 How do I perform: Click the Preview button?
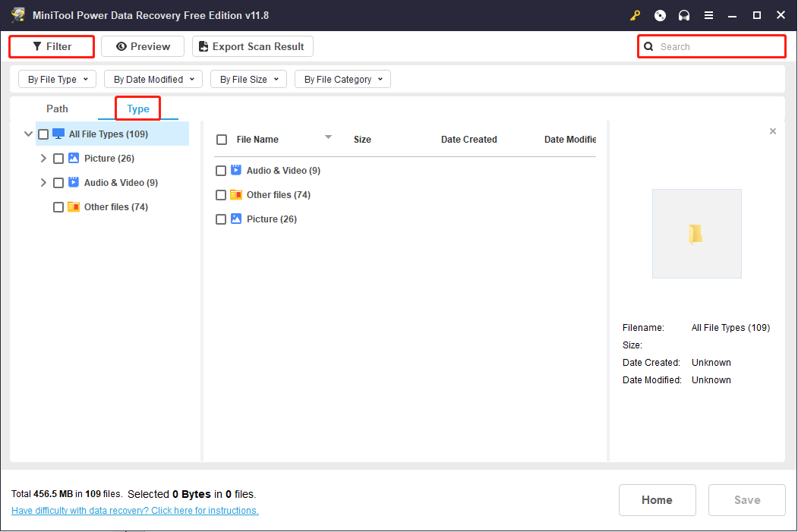pyautogui.click(x=143, y=46)
